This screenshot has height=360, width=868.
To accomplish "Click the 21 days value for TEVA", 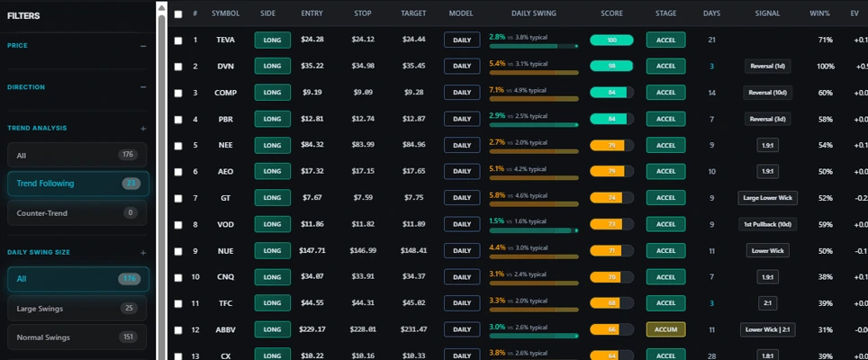I will tap(711, 40).
